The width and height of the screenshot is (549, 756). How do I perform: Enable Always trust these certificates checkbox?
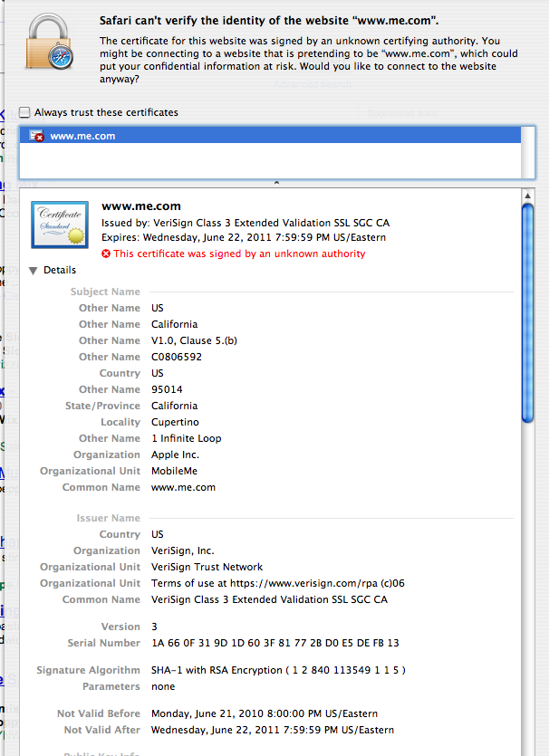point(24,112)
